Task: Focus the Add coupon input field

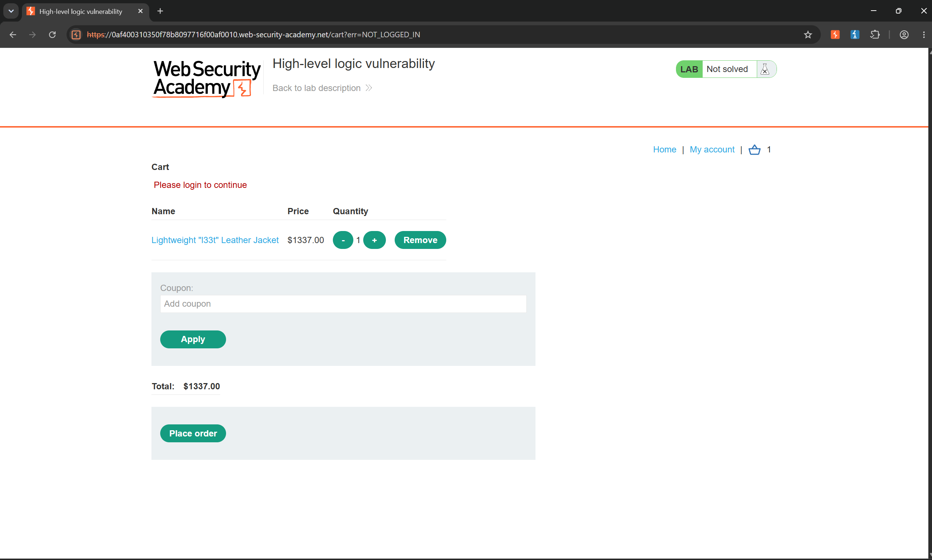Action: click(343, 304)
